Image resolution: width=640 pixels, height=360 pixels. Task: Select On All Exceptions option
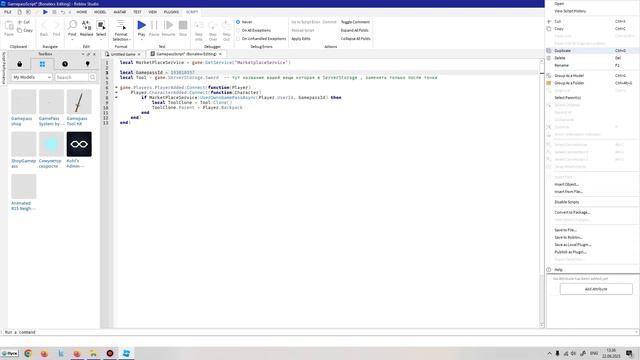click(253, 30)
